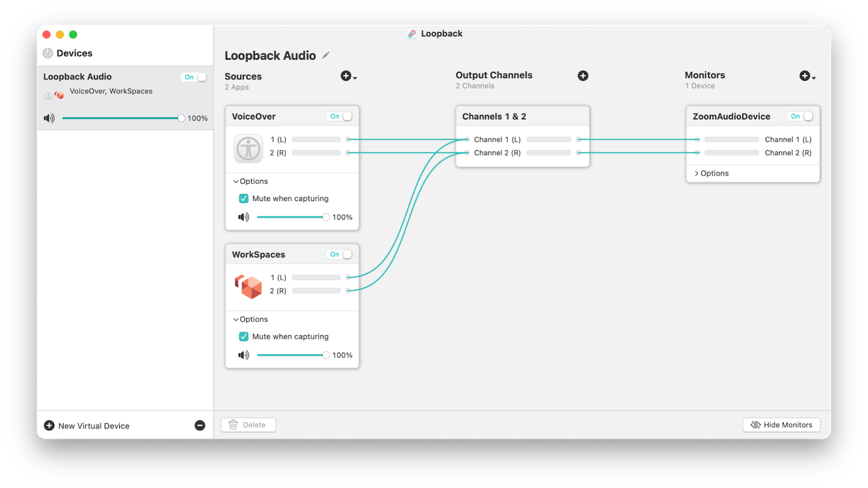Click the plus icon for New Virtual Device
The width and height of the screenshot is (868, 488).
49,426
